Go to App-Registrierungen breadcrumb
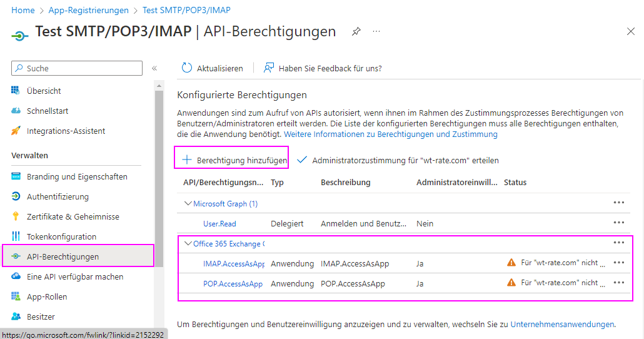This screenshot has height=339, width=644. pos(88,10)
